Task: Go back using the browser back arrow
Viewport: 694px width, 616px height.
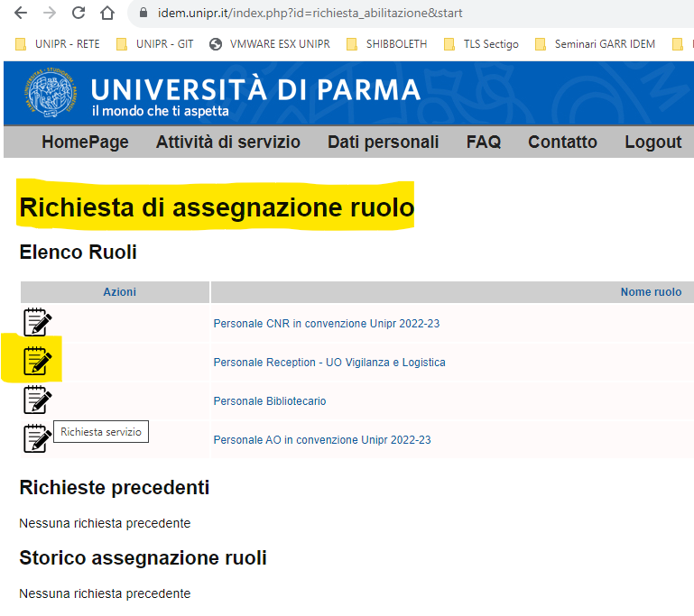Action: [x=21, y=14]
